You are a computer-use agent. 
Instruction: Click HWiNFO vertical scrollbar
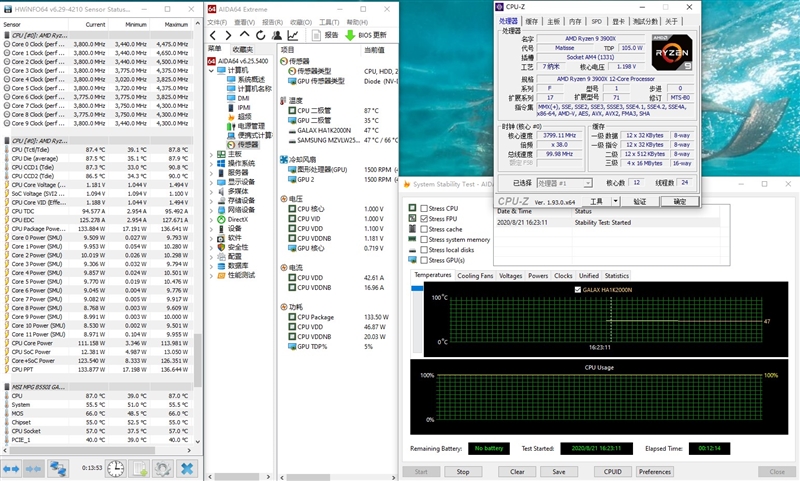198,360
